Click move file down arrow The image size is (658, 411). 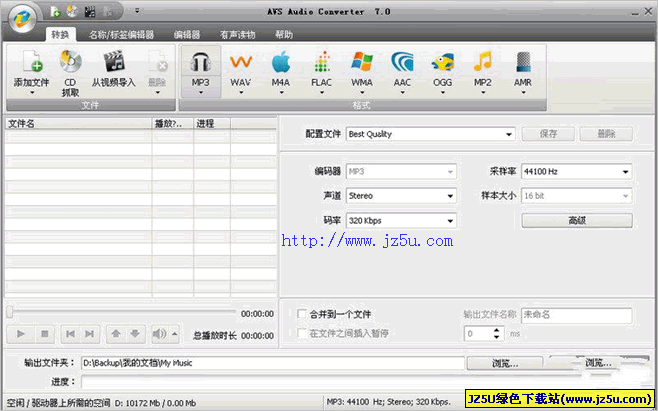coord(135,334)
